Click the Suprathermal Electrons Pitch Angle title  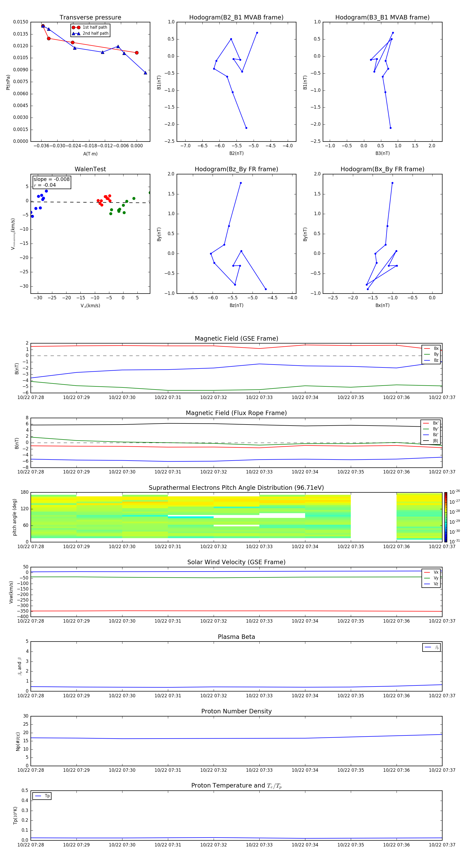[236, 488]
